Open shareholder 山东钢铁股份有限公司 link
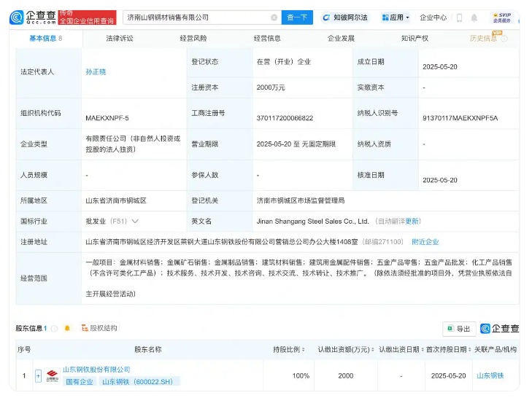The image size is (532, 398). click(96, 370)
